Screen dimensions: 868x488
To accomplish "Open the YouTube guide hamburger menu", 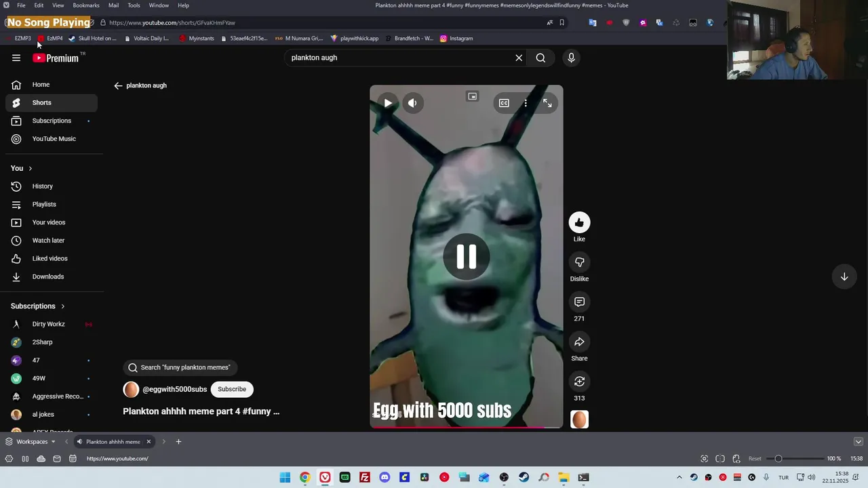I will pyautogui.click(x=16, y=58).
